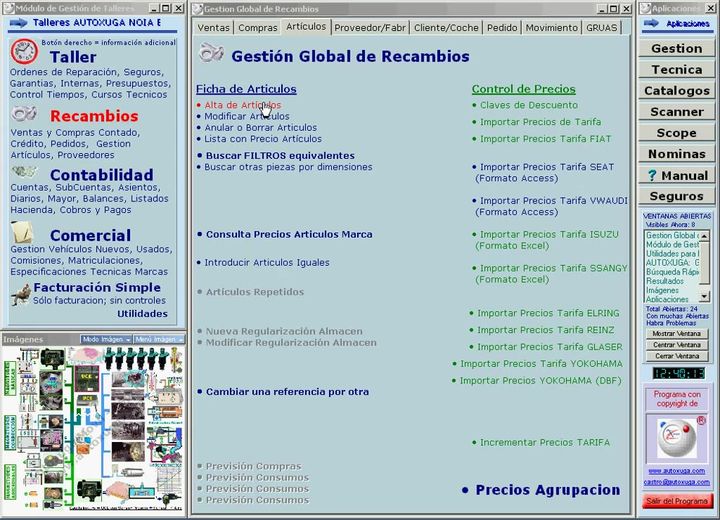Click the red clock icon beside Taller

click(x=24, y=51)
